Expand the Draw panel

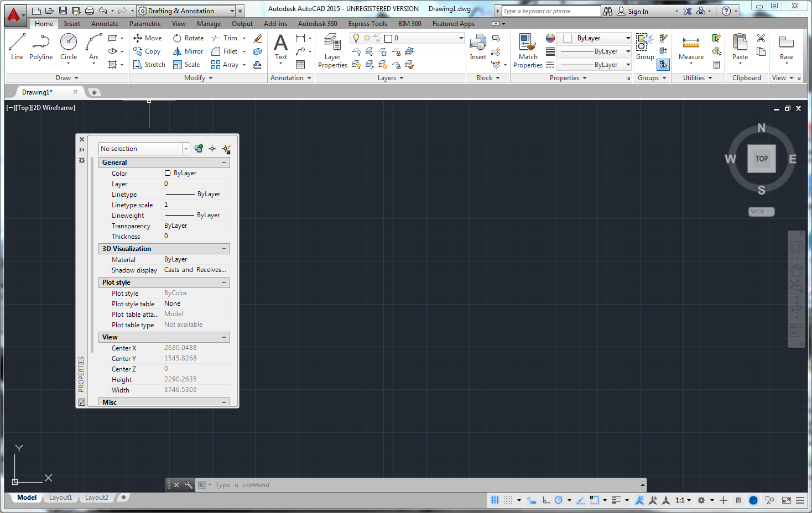[x=67, y=78]
